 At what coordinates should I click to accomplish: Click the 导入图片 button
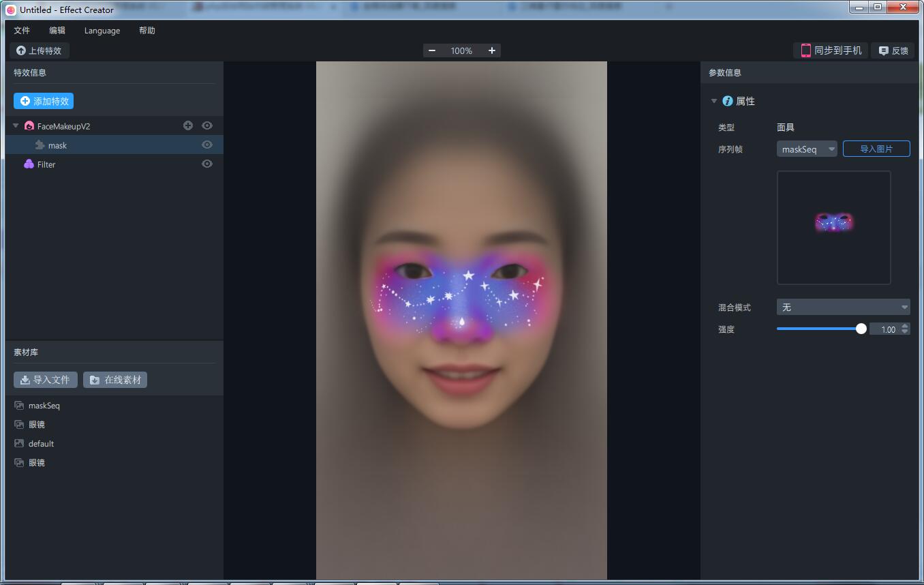click(876, 149)
